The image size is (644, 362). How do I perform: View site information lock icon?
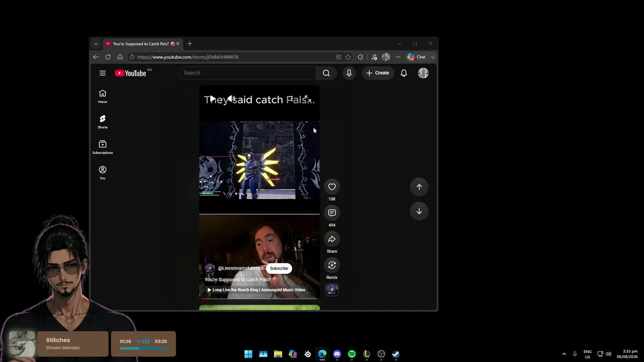point(132,57)
